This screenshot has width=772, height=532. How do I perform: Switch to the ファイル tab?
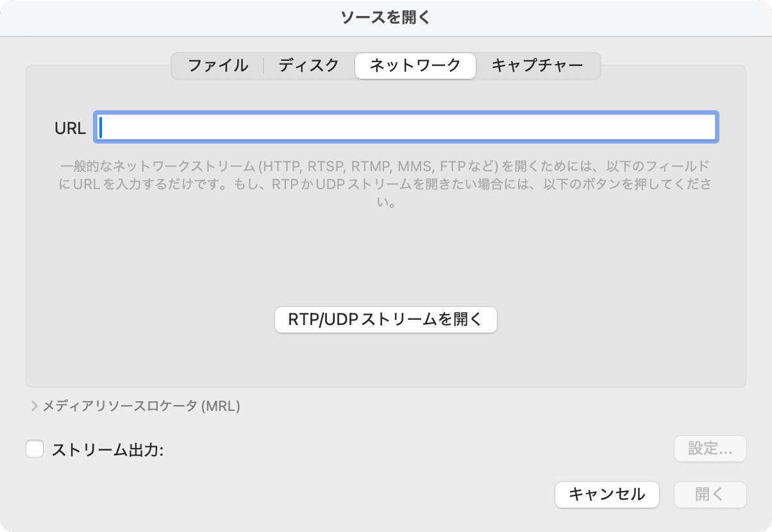click(x=217, y=65)
